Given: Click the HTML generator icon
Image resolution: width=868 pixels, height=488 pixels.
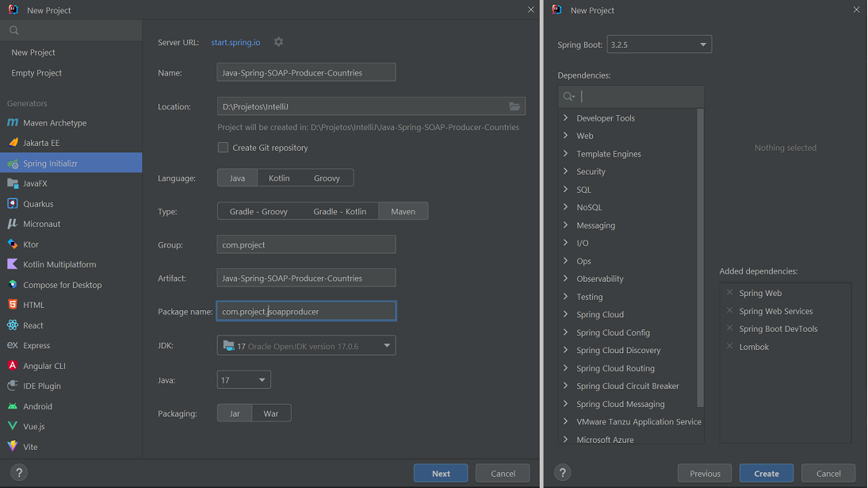Looking at the screenshot, I should 12,305.
